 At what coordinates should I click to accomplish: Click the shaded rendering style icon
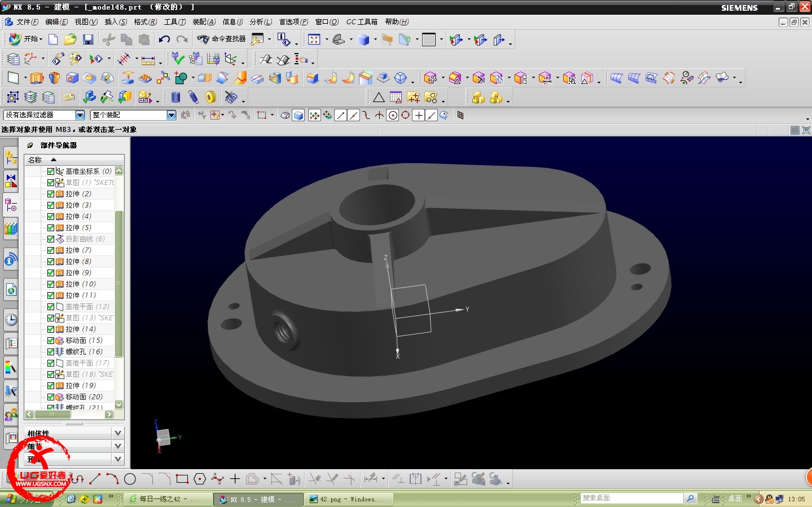[363, 39]
